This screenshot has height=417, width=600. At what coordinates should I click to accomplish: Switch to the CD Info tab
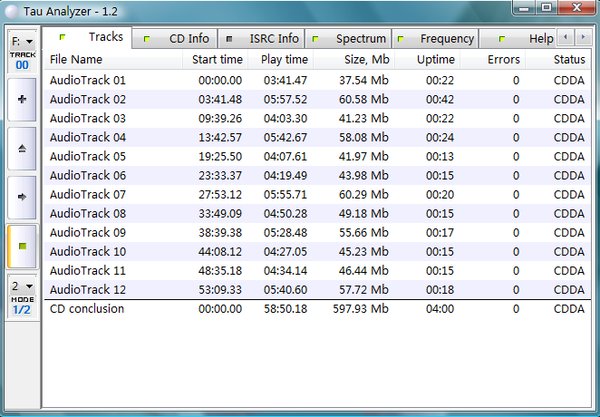[175, 39]
